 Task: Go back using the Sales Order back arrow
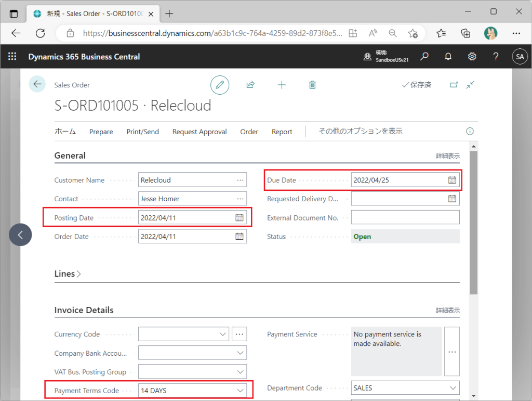tap(37, 84)
